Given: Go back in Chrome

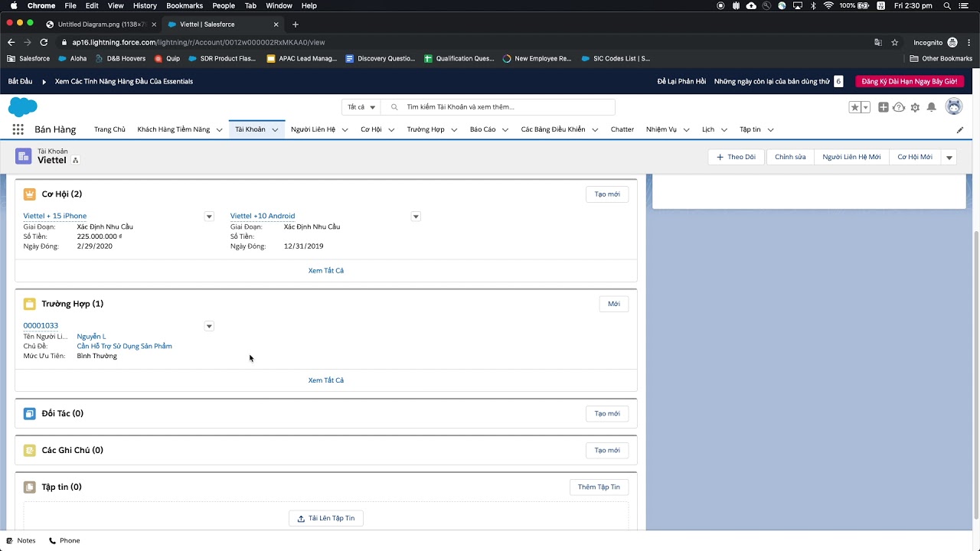Looking at the screenshot, I should [x=11, y=43].
